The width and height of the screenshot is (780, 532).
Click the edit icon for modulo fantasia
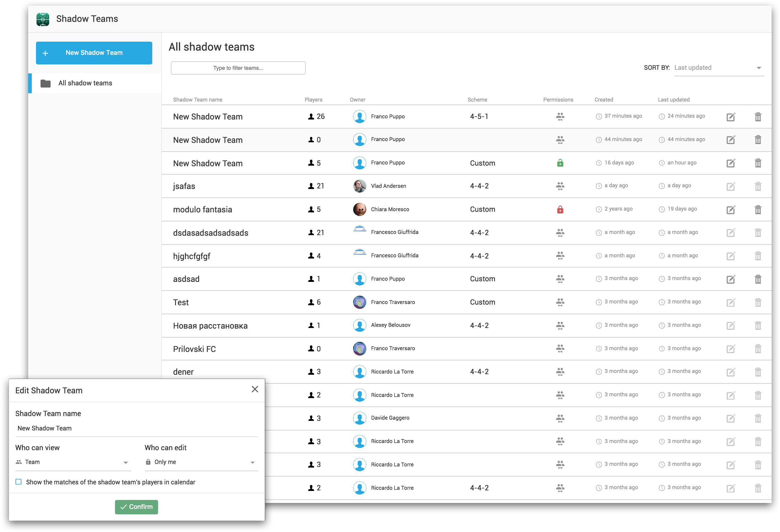tap(730, 210)
